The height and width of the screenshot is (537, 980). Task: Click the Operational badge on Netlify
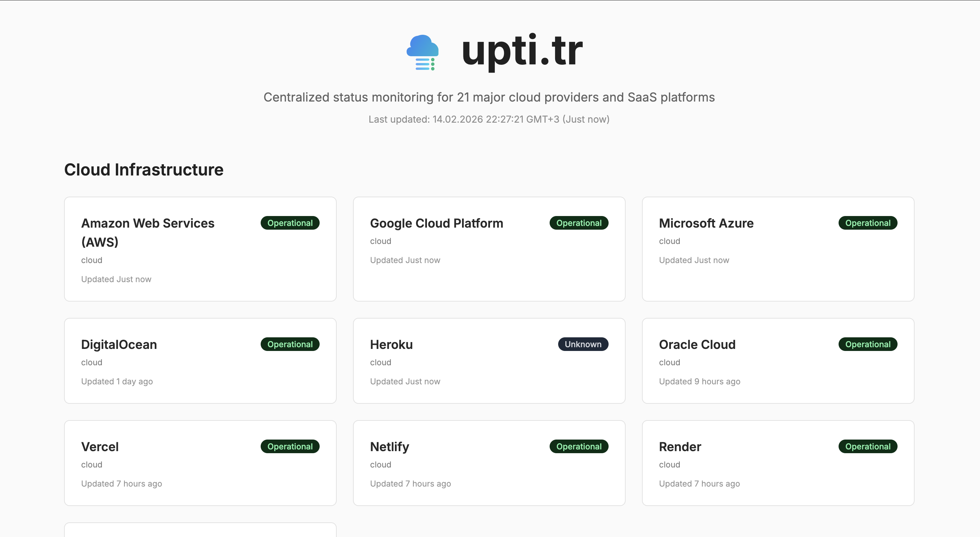pos(579,446)
